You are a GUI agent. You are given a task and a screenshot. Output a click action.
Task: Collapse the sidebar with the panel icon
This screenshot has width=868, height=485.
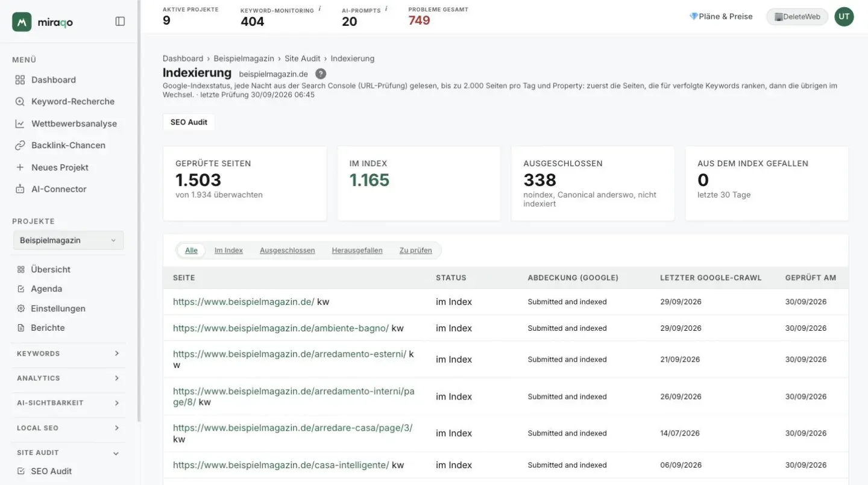pyautogui.click(x=120, y=22)
